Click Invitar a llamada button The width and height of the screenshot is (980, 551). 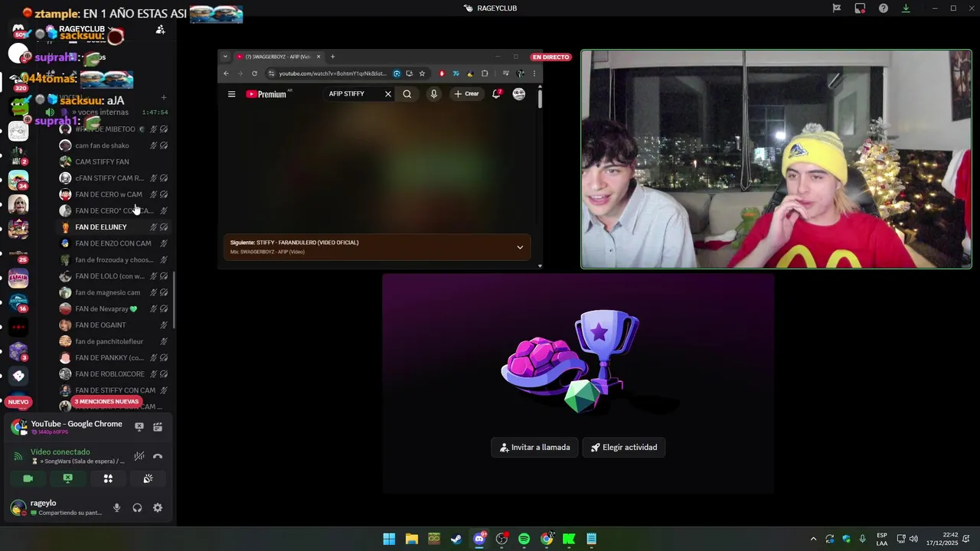point(534,447)
